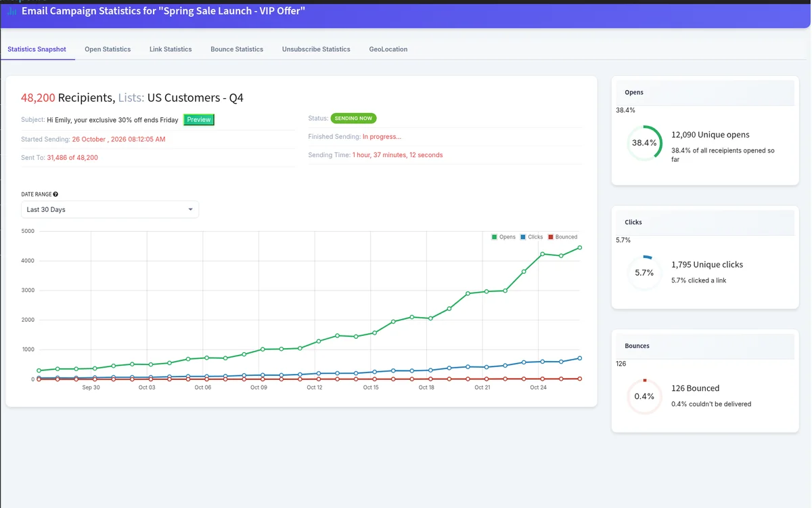The height and width of the screenshot is (508, 812).
Task: Click the last Clicks data point on chart
Action: pos(580,358)
